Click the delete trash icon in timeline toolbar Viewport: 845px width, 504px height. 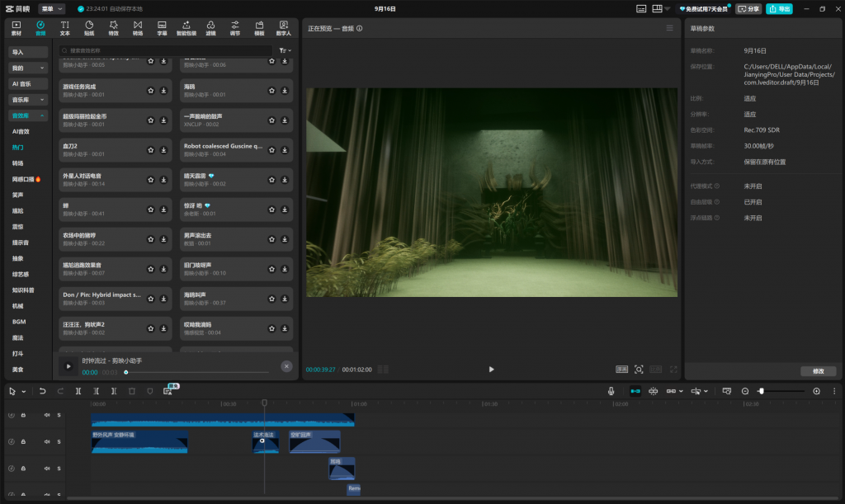click(x=131, y=391)
